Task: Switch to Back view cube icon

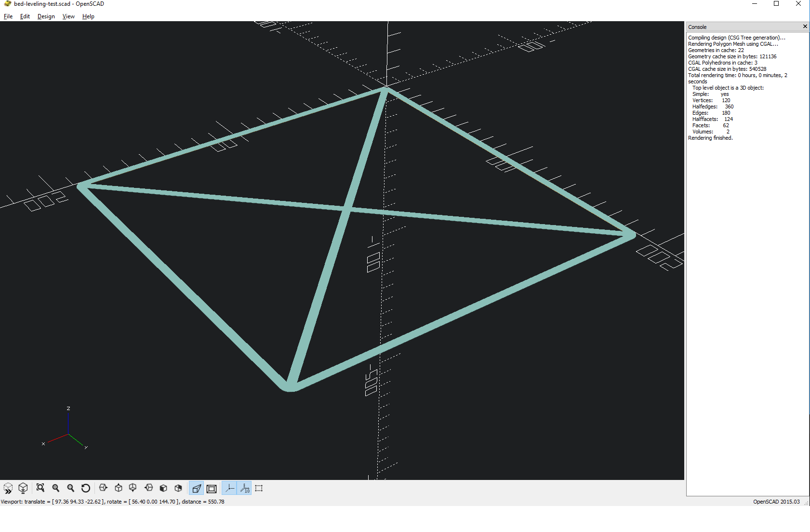Action: point(178,488)
